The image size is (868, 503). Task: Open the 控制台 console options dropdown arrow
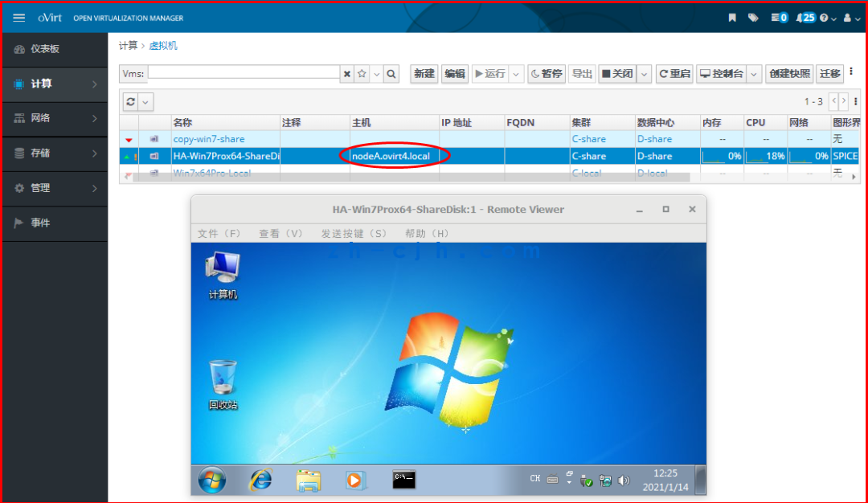click(754, 74)
